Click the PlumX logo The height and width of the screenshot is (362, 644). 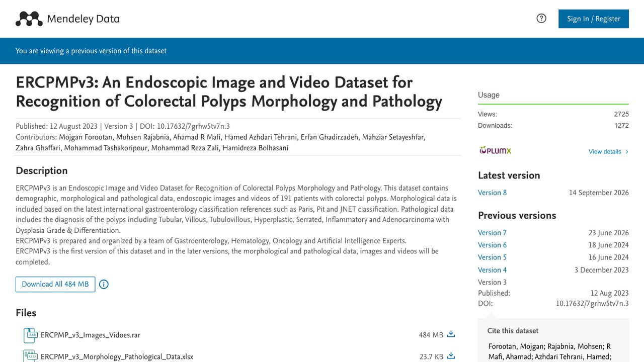495,150
